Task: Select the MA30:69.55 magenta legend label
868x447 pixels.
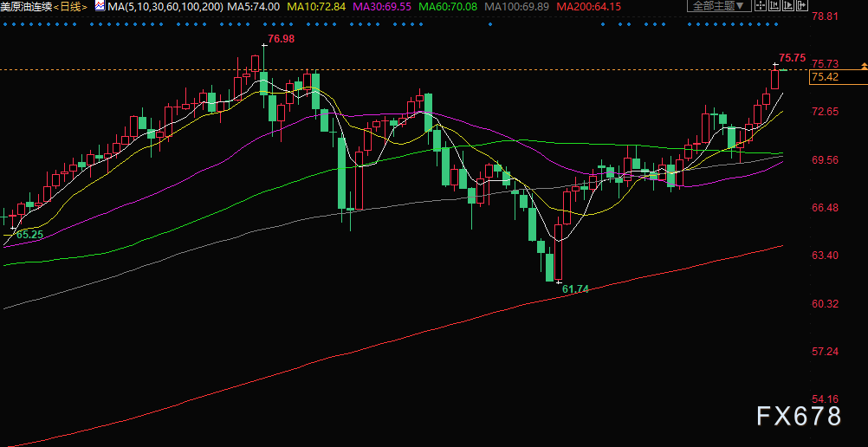Action: pos(386,6)
